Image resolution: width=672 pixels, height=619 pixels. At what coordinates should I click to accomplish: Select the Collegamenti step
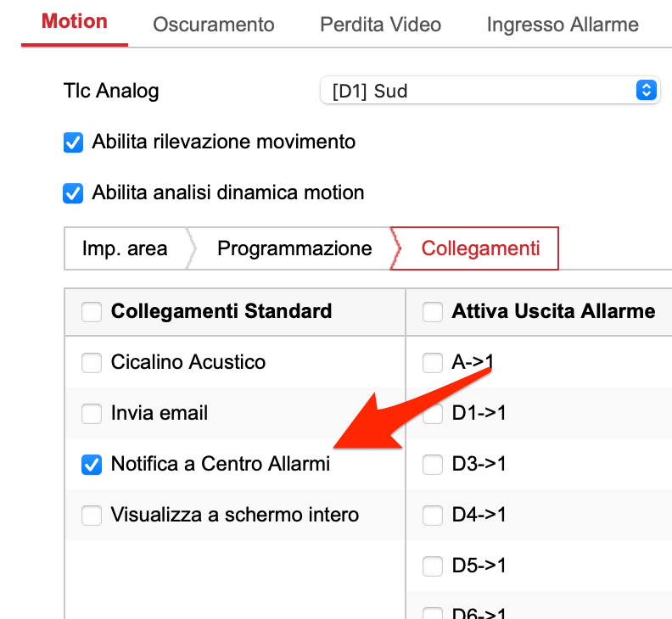coord(479,248)
